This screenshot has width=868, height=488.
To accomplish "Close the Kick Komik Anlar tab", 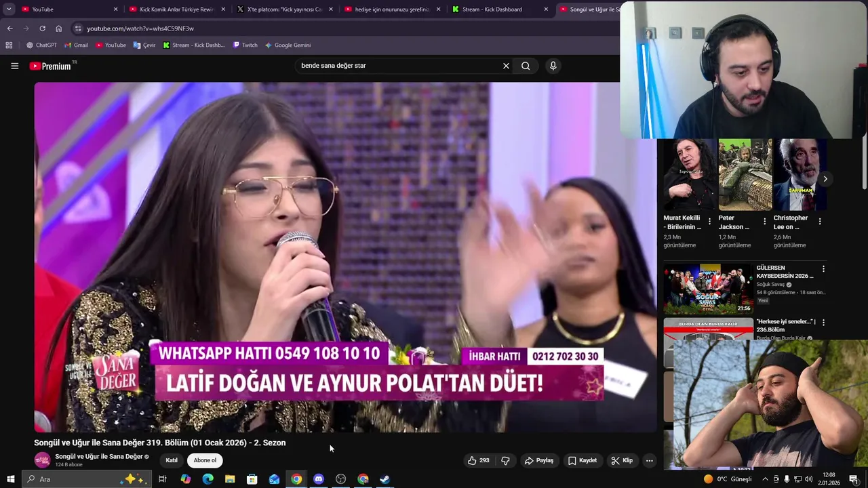I will click(x=223, y=9).
